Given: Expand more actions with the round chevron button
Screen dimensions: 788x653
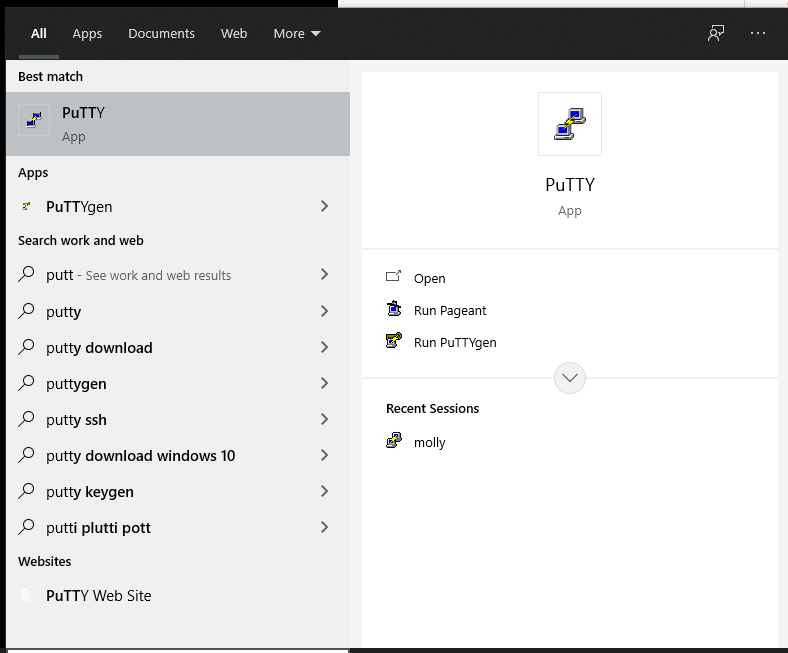Looking at the screenshot, I should [x=569, y=378].
